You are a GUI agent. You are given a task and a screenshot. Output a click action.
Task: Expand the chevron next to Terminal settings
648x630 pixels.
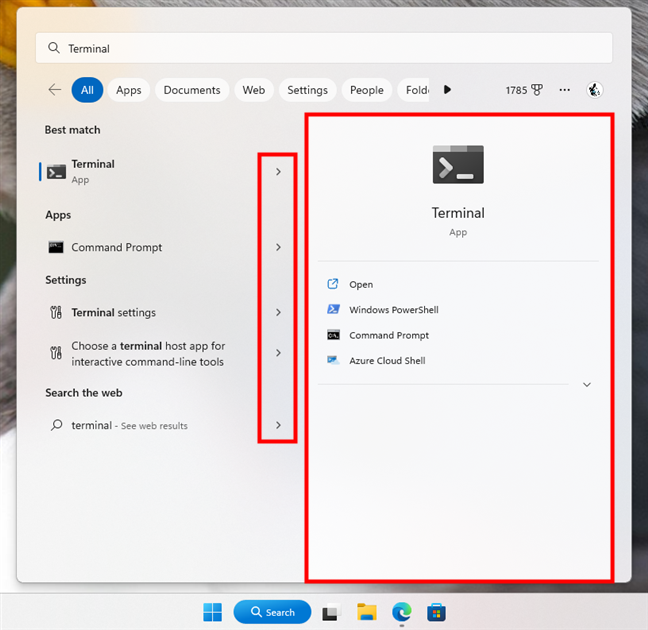pos(278,312)
